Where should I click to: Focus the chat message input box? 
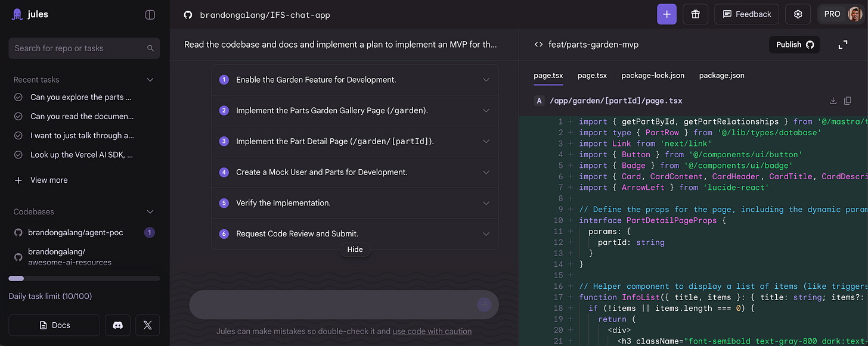(x=344, y=305)
